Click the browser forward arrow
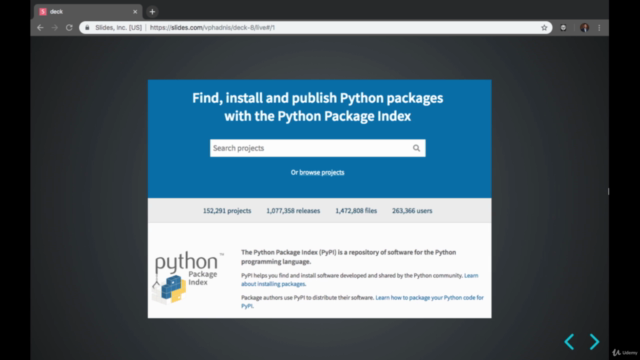This screenshot has width=640, height=360. click(x=55, y=28)
